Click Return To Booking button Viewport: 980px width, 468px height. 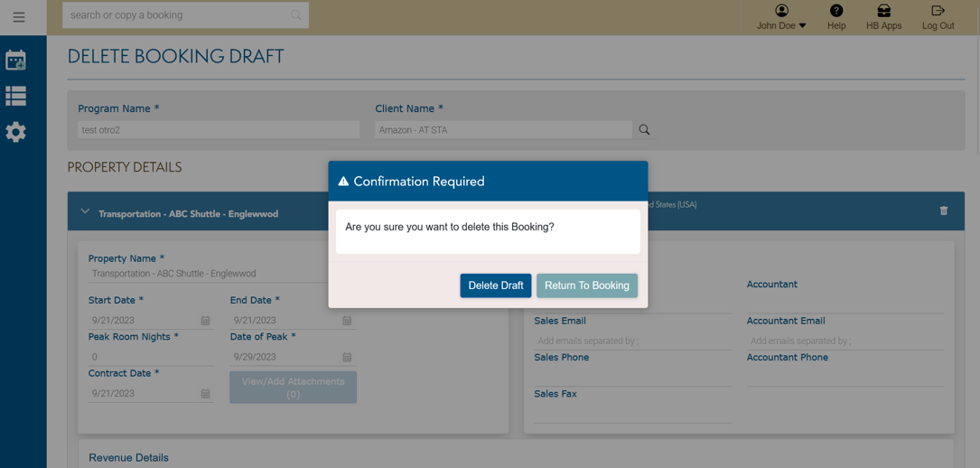587,285
